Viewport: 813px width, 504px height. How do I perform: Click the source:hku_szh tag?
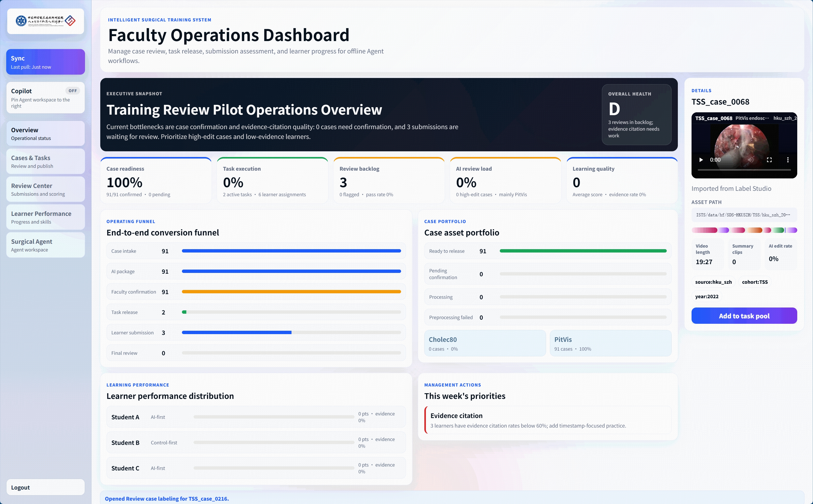tap(713, 282)
